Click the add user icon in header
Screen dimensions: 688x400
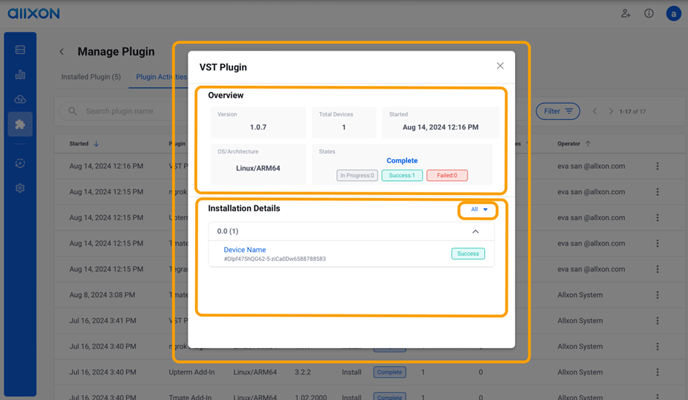(x=625, y=14)
